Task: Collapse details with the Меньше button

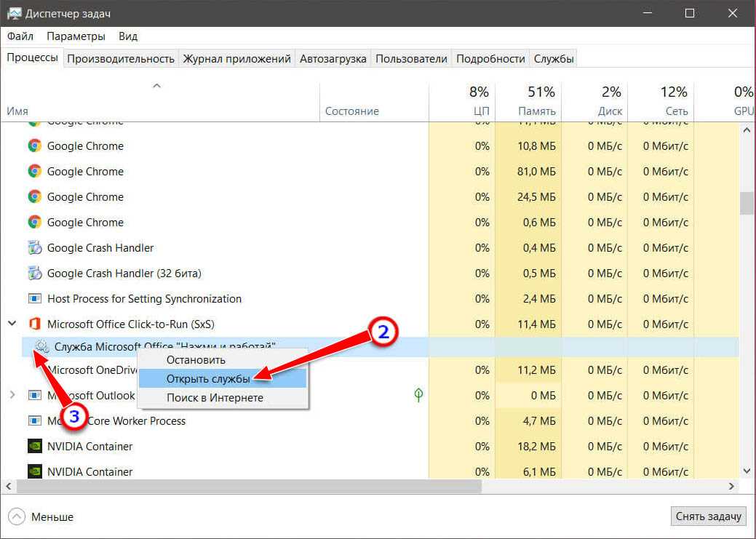Action: tap(43, 516)
